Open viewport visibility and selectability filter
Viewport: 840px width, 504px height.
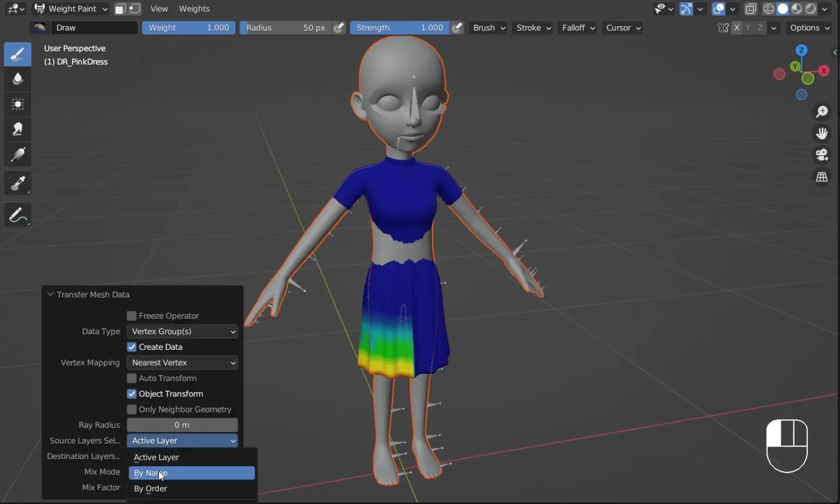pyautogui.click(x=664, y=9)
